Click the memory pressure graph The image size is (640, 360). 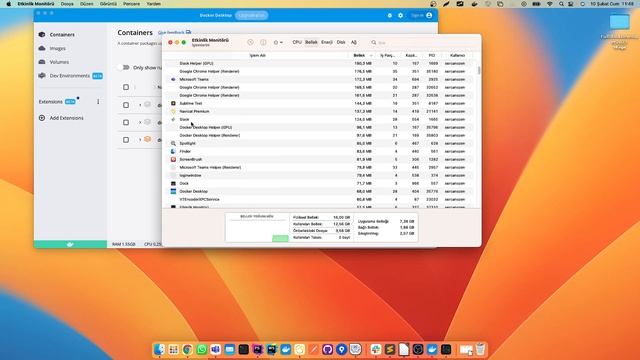(x=257, y=227)
